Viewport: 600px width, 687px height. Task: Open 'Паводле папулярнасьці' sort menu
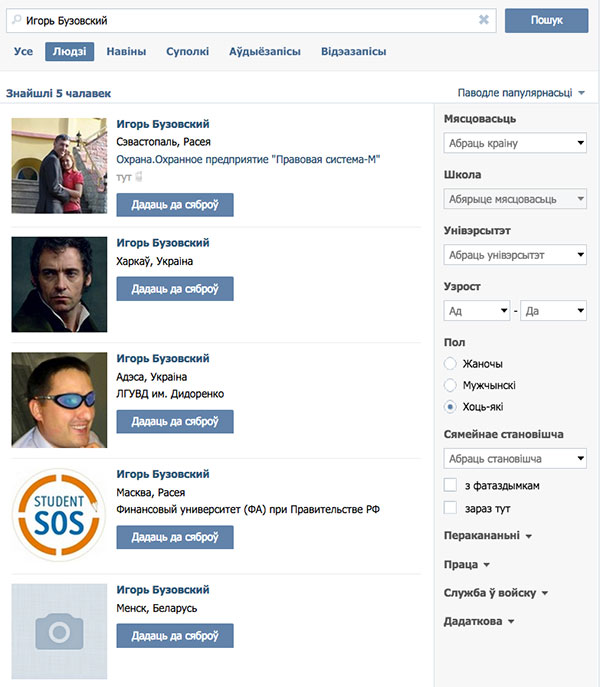pos(521,93)
